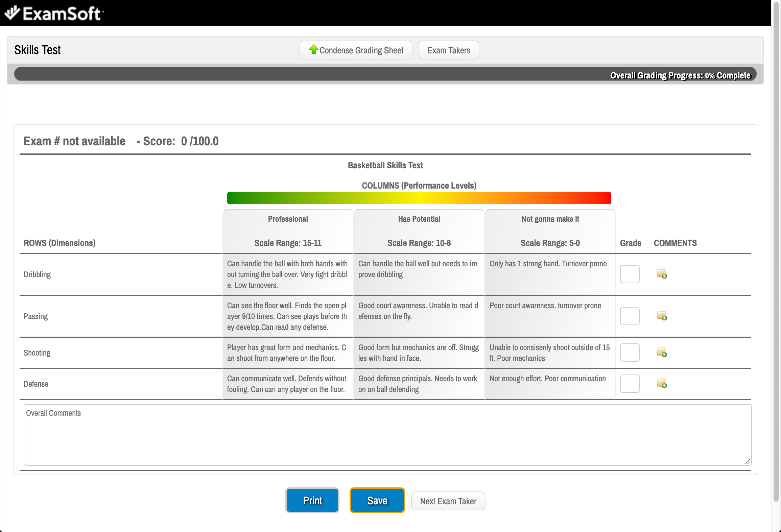The image size is (781, 532).
Task: Click the Shooting grade box
Action: [630, 353]
